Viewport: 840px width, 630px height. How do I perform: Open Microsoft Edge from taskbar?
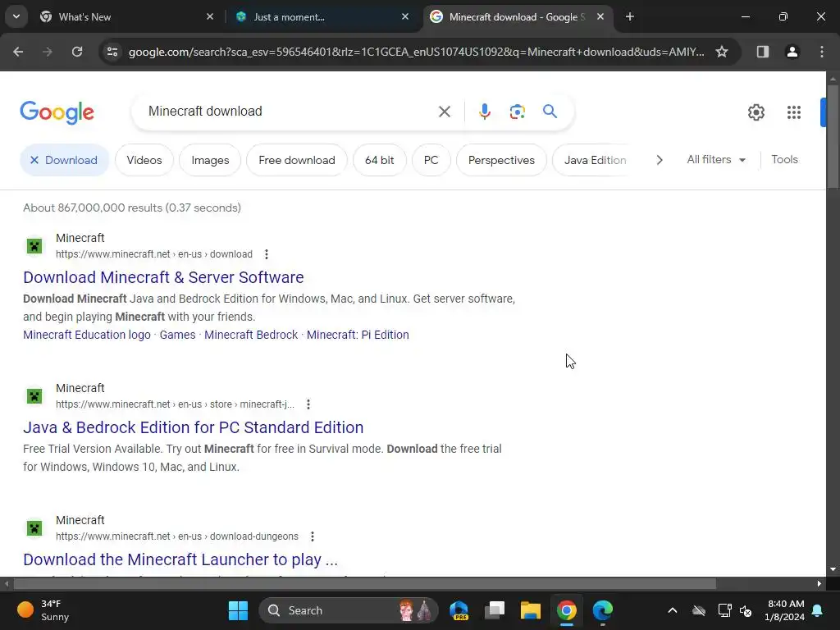603,610
